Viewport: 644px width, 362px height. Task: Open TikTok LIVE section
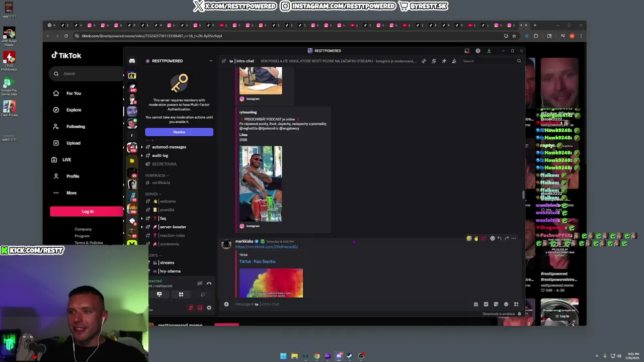tap(66, 159)
